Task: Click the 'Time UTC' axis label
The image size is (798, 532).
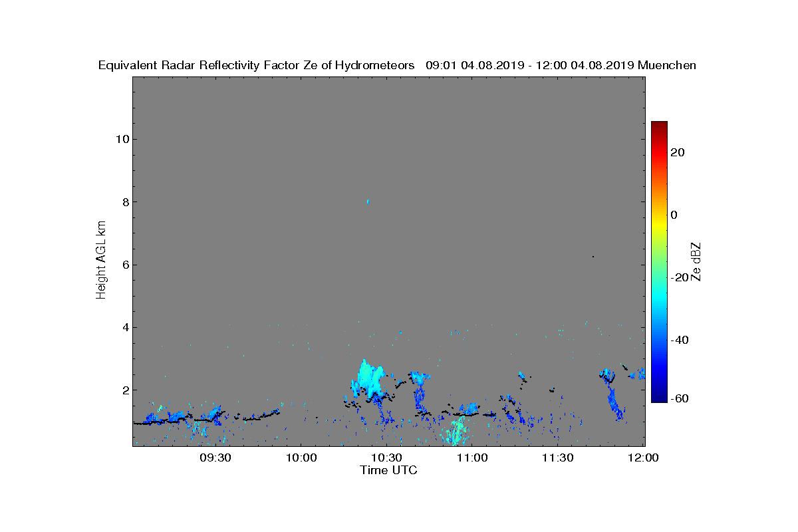Action: (x=389, y=470)
